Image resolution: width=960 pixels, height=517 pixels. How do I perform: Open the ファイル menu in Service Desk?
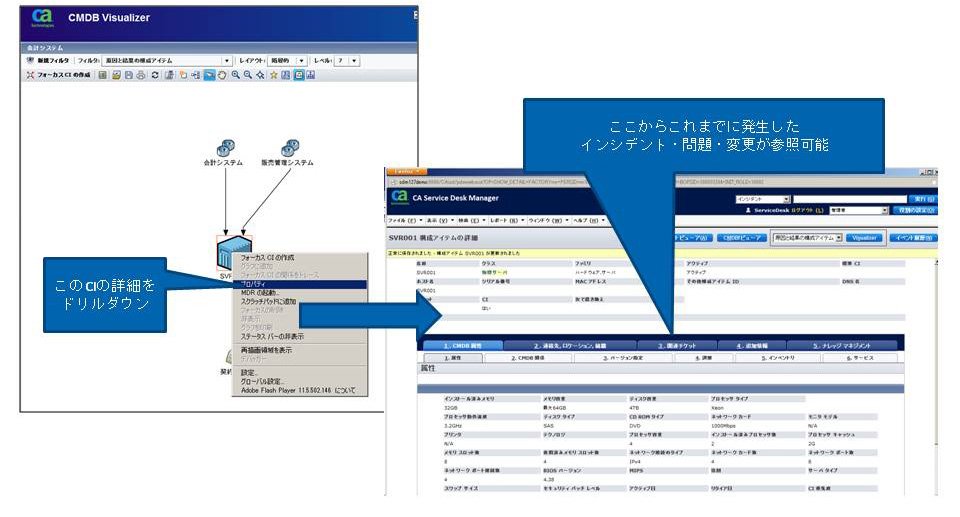tap(405, 220)
